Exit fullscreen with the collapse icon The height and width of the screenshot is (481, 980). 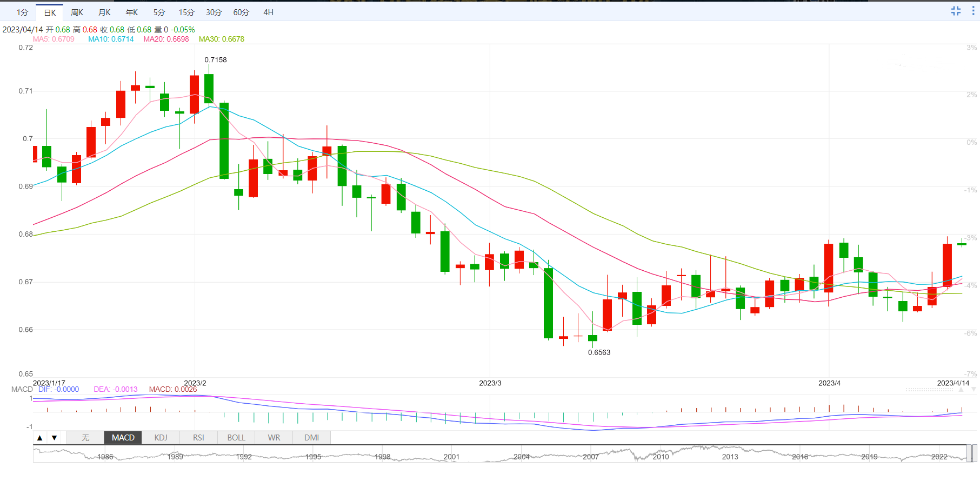coord(956,11)
